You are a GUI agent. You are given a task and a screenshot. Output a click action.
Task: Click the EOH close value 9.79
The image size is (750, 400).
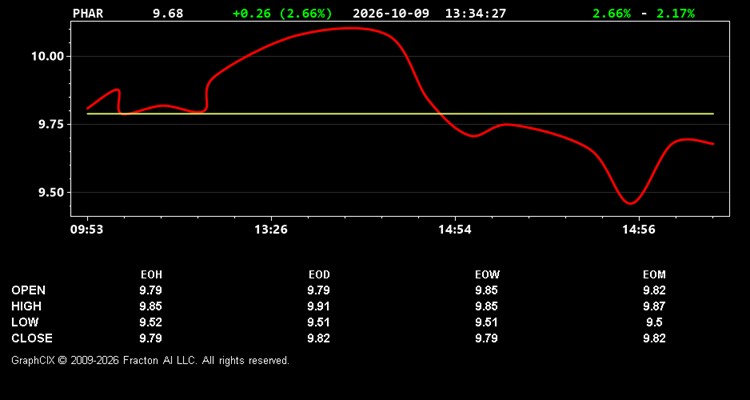[x=151, y=338]
